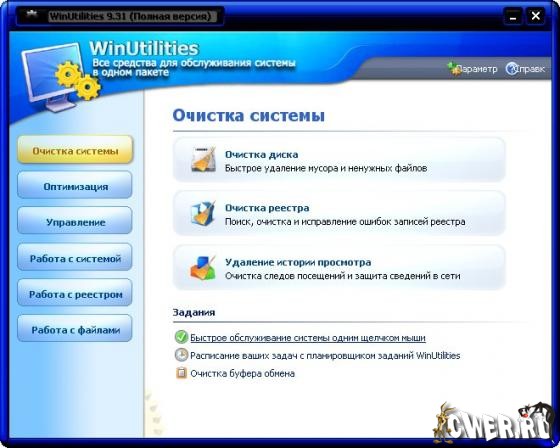
Task: Click Очистка буфера обмена link
Action: pyautogui.click(x=242, y=374)
